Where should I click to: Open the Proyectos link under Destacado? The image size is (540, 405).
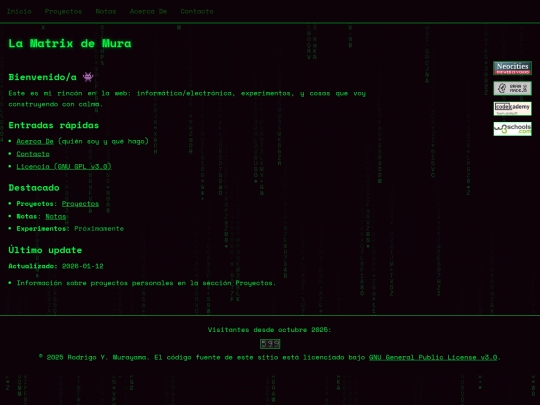[x=80, y=204]
